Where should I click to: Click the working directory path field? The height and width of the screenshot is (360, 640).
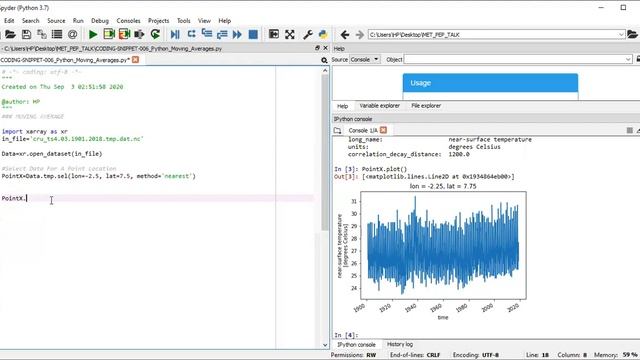493,35
